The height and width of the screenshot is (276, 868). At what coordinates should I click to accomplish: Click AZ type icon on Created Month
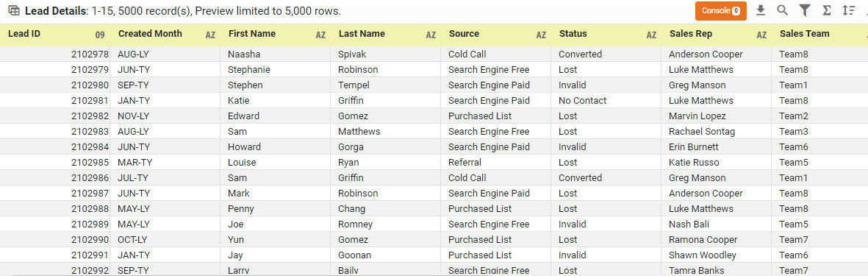(210, 35)
